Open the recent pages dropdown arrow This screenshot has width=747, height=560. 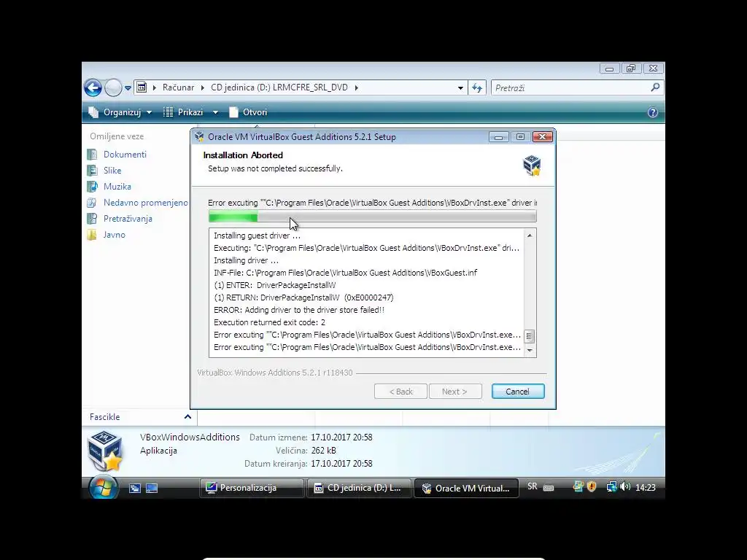point(128,88)
